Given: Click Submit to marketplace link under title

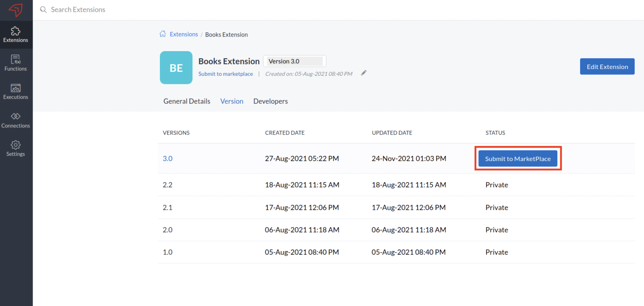Looking at the screenshot, I should pos(226,74).
